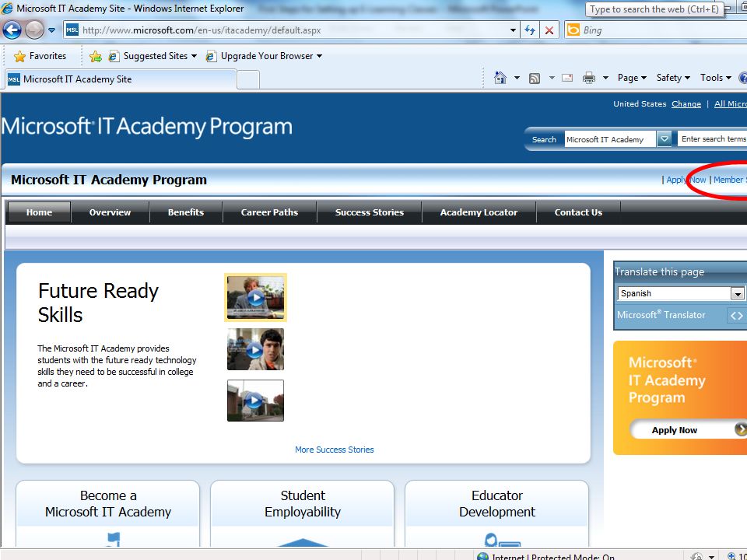Click the Enter search terms field
The image size is (747, 560).
click(x=712, y=139)
